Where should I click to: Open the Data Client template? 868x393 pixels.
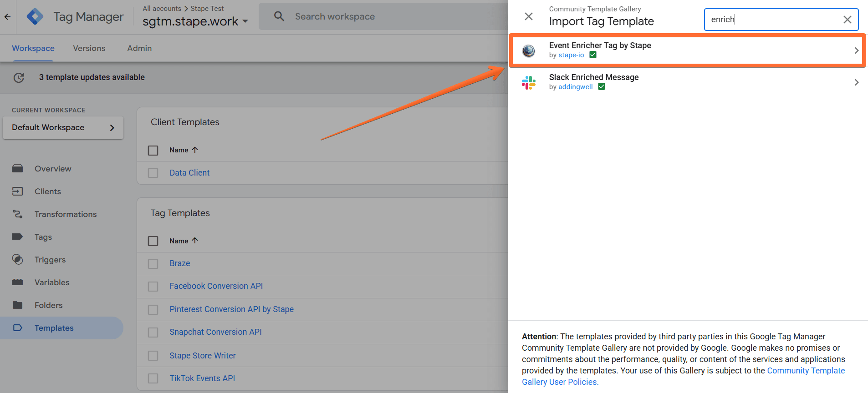coord(189,173)
